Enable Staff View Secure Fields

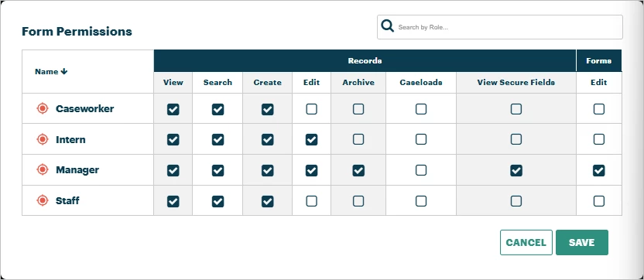tap(516, 201)
